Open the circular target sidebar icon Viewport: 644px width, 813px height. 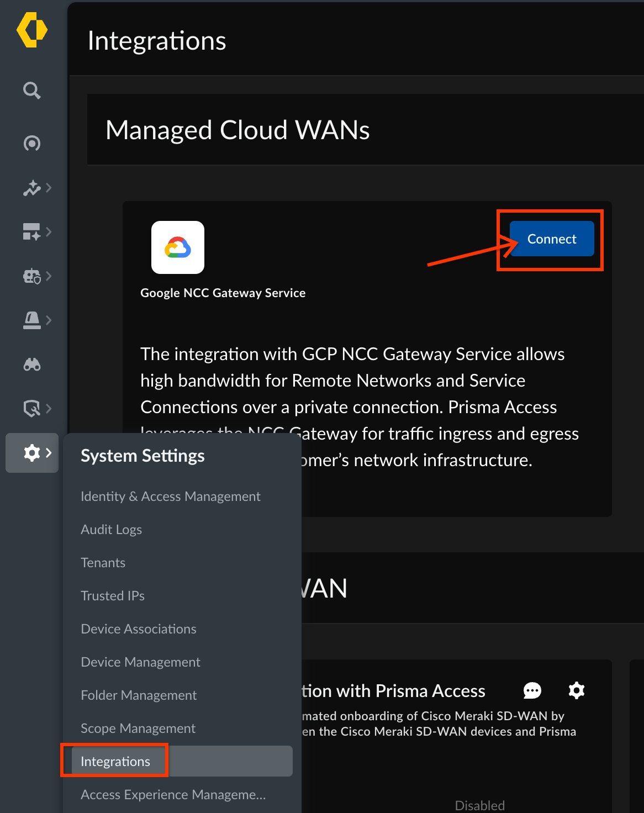pyautogui.click(x=32, y=144)
